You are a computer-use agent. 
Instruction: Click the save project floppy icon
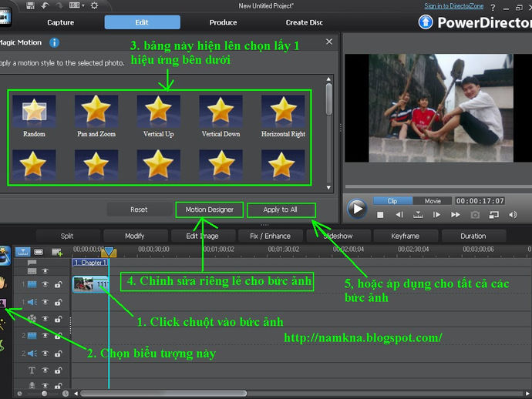31,5
